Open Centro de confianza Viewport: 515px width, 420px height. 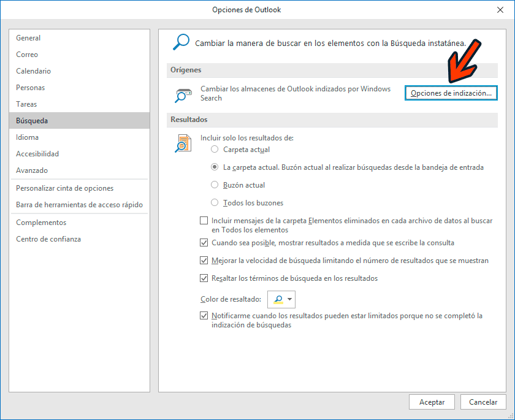point(80,239)
